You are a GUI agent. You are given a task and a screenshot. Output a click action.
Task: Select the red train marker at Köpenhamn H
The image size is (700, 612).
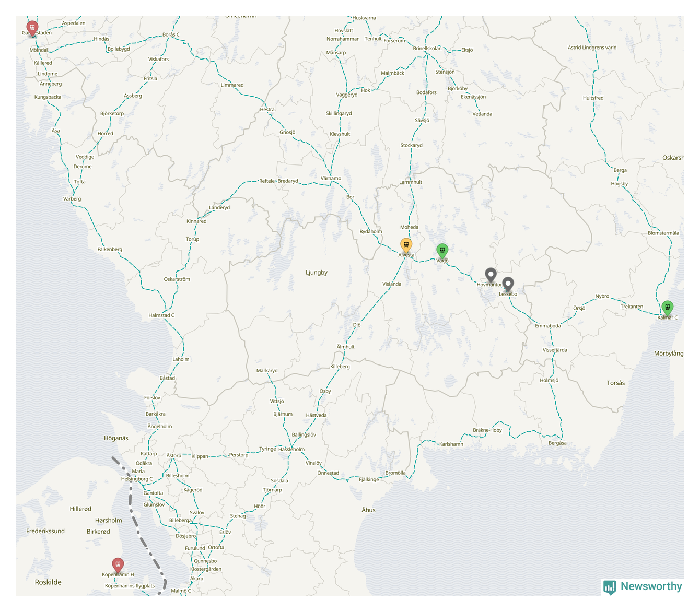click(x=118, y=564)
